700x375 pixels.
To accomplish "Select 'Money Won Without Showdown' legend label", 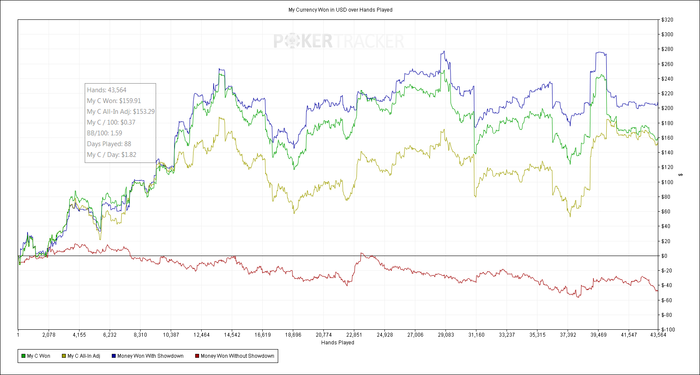I will click(238, 356).
